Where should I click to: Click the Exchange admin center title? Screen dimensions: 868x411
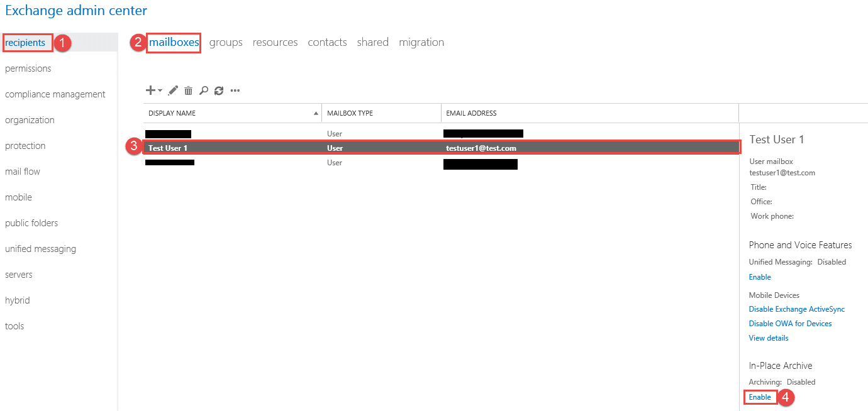(76, 11)
